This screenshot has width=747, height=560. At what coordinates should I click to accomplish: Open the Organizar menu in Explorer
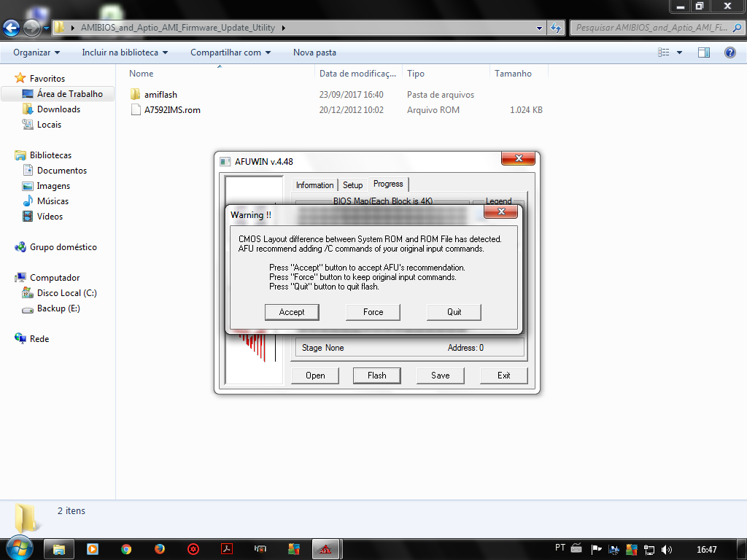point(36,52)
